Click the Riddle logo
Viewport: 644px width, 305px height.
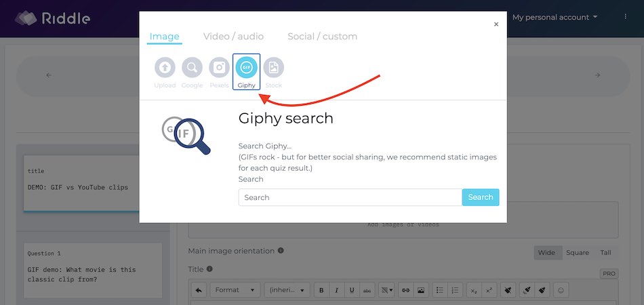(x=53, y=18)
